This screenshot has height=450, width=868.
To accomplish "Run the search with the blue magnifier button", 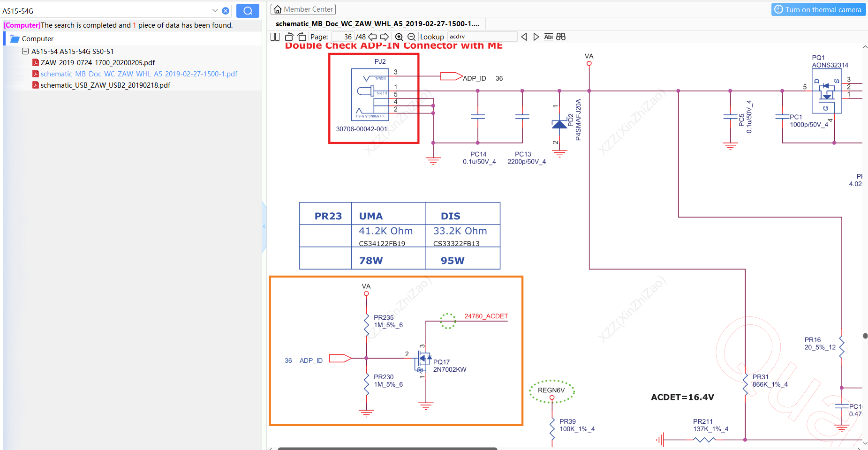I will tap(248, 10).
